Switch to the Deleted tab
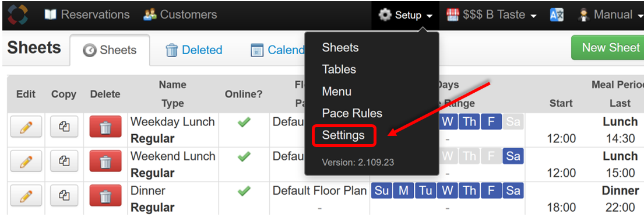Image resolution: width=644 pixels, height=217 pixels. [x=194, y=50]
